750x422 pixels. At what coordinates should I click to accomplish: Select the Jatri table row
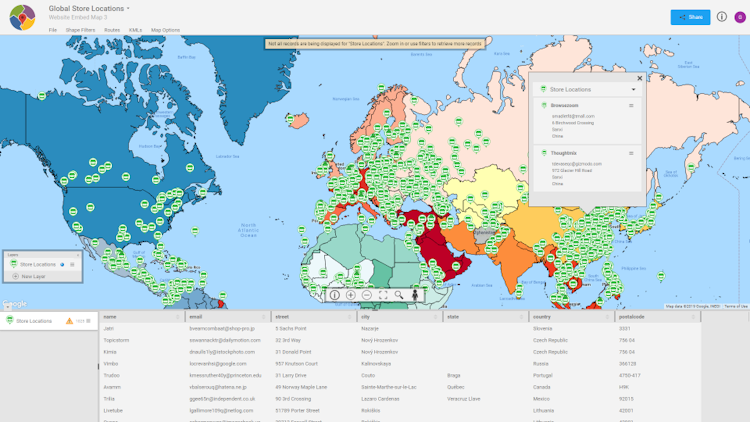[x=400, y=329]
